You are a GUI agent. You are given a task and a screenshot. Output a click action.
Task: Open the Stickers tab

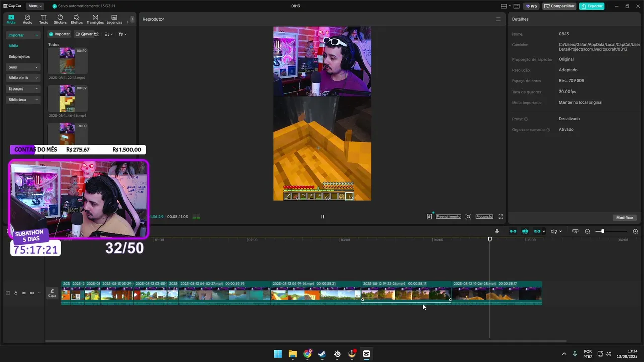60,19
